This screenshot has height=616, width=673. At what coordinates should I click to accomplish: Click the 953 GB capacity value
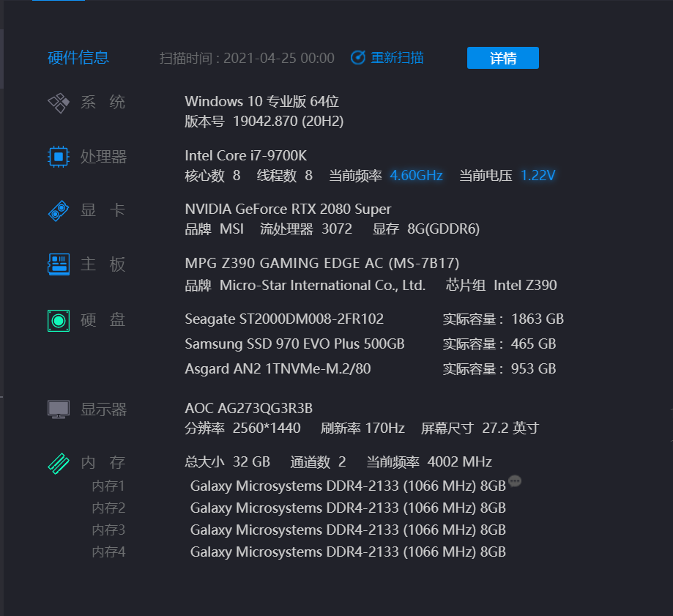(534, 368)
